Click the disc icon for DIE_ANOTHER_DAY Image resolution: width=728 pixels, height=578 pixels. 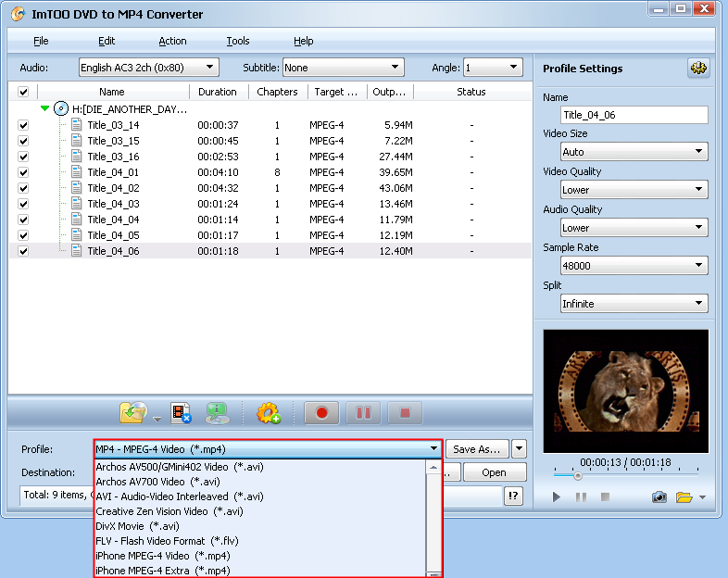(61, 109)
